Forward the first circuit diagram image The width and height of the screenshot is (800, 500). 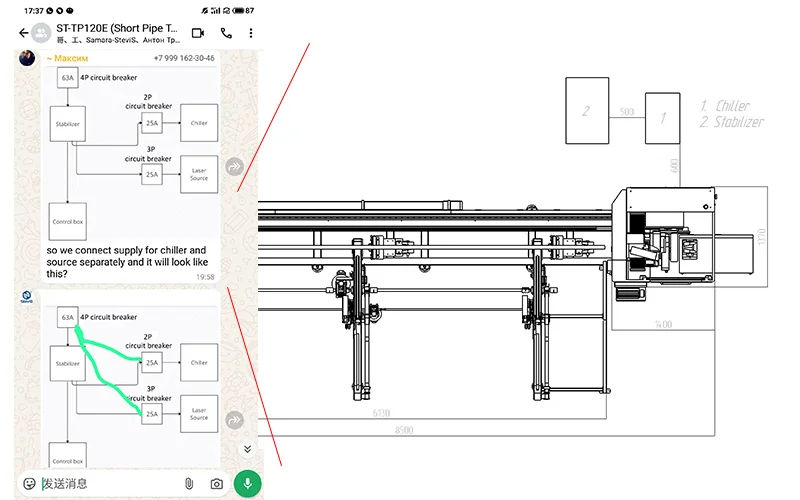(x=234, y=167)
